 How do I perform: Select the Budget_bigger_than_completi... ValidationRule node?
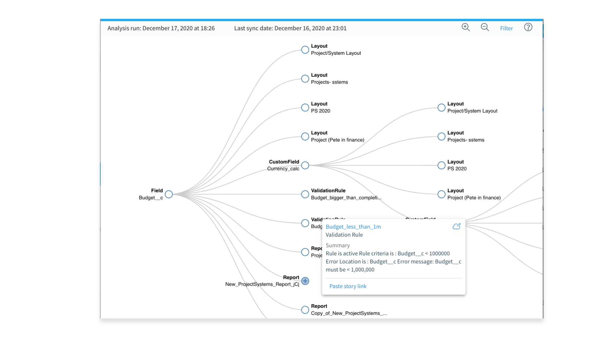[305, 194]
